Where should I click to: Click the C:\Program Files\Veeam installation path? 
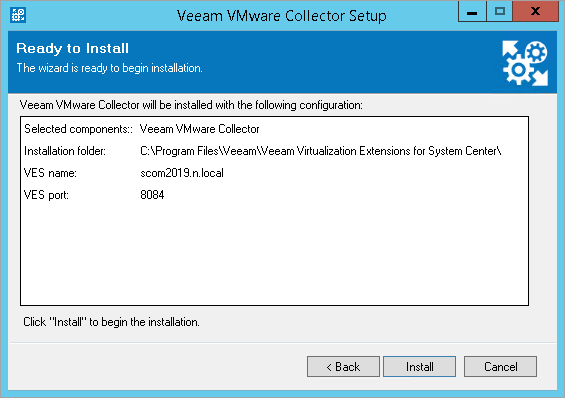point(321,151)
